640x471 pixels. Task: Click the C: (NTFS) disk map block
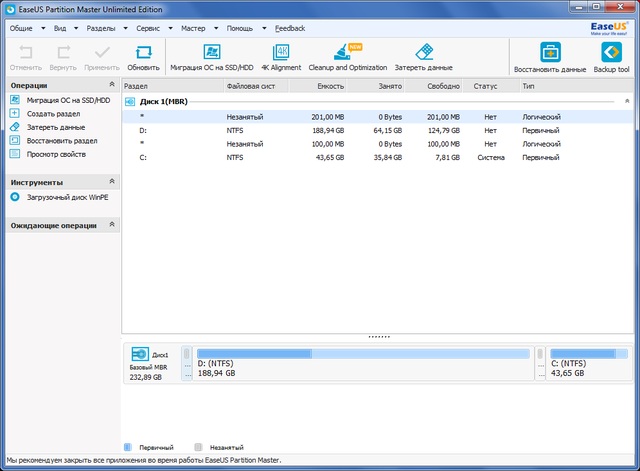(x=586, y=365)
